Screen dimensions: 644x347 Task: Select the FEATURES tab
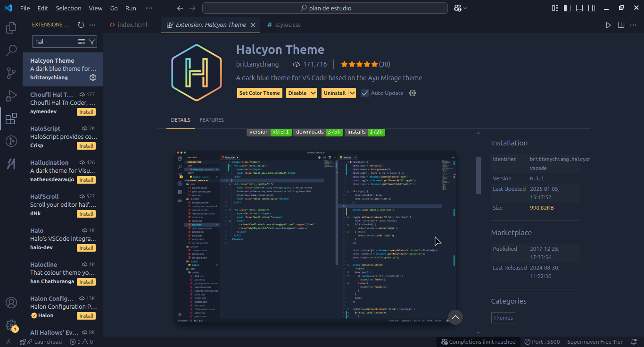tap(212, 120)
